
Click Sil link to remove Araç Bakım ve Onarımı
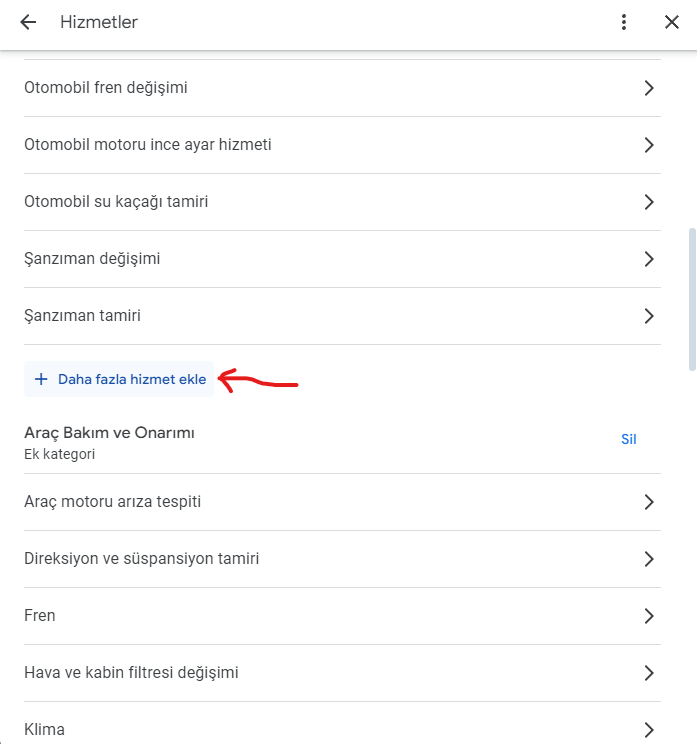click(x=629, y=439)
